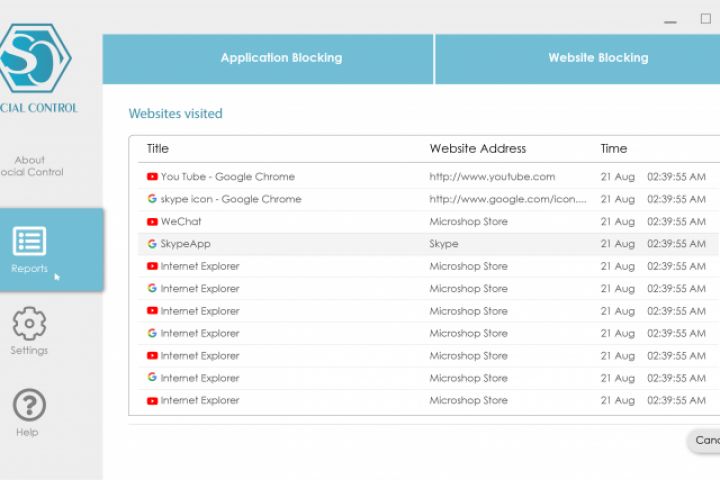720x480 pixels.
Task: Open the Help question mark icon
Action: point(28,406)
